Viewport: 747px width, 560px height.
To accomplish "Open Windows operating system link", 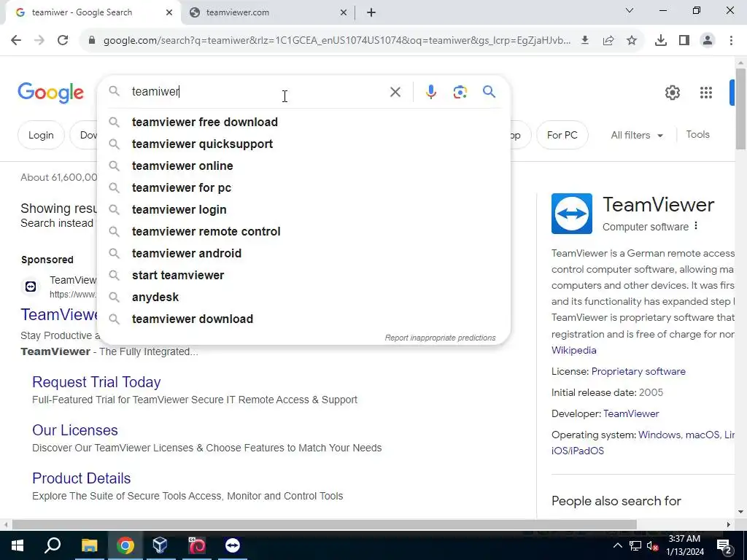I will pos(659,435).
